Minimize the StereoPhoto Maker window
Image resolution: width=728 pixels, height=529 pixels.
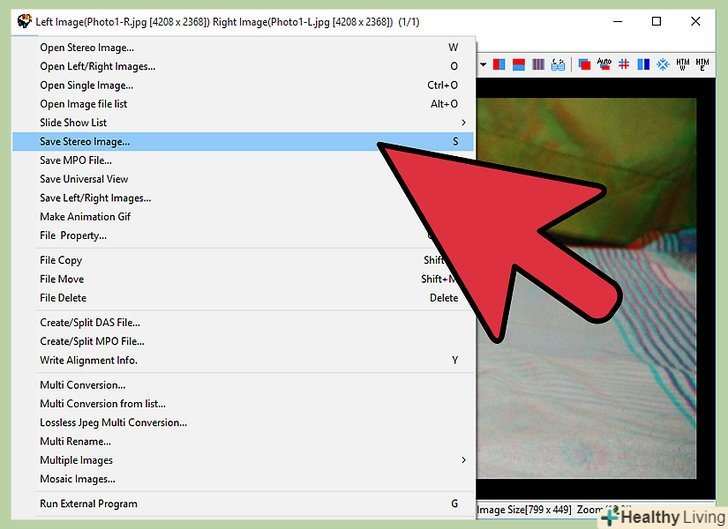(618, 21)
